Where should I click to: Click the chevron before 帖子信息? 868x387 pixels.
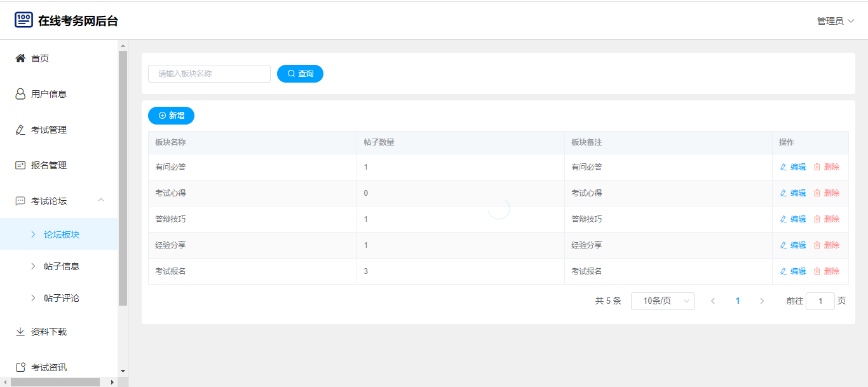pos(33,266)
